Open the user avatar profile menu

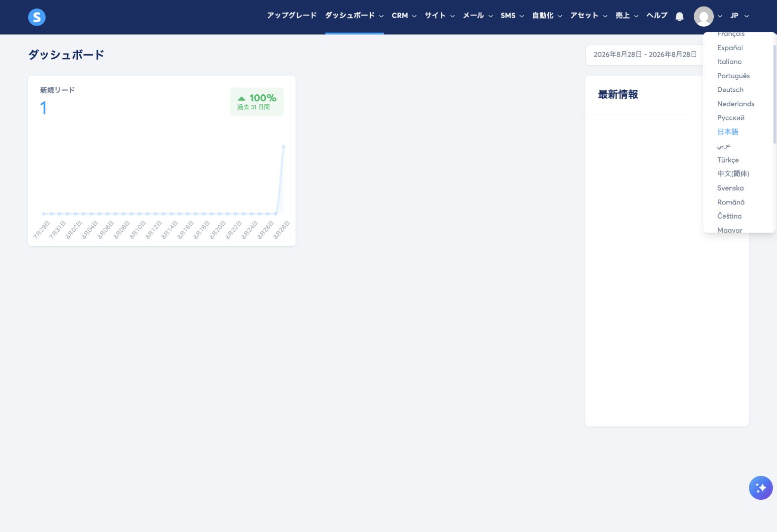tap(704, 17)
